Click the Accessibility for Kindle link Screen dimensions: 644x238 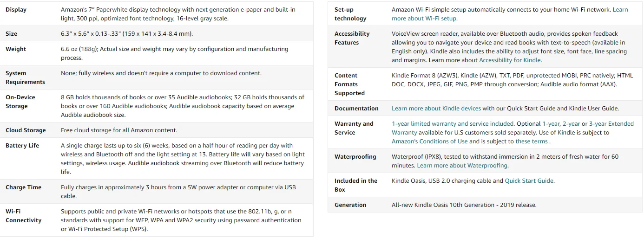(x=510, y=60)
